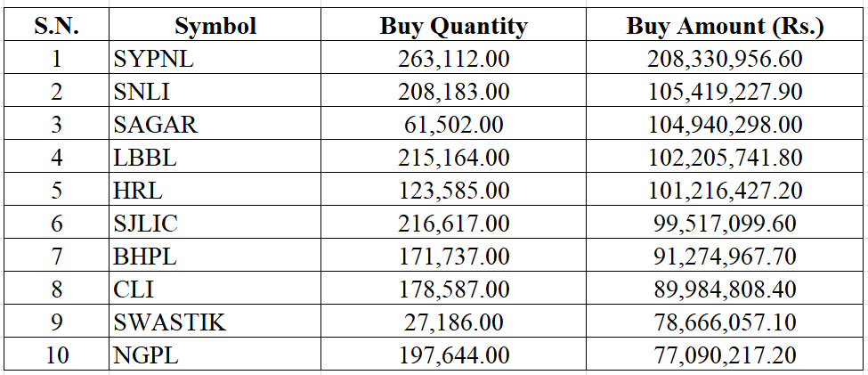This screenshot has width=868, height=375.
Task: Click the S.N. column header
Action: click(57, 27)
